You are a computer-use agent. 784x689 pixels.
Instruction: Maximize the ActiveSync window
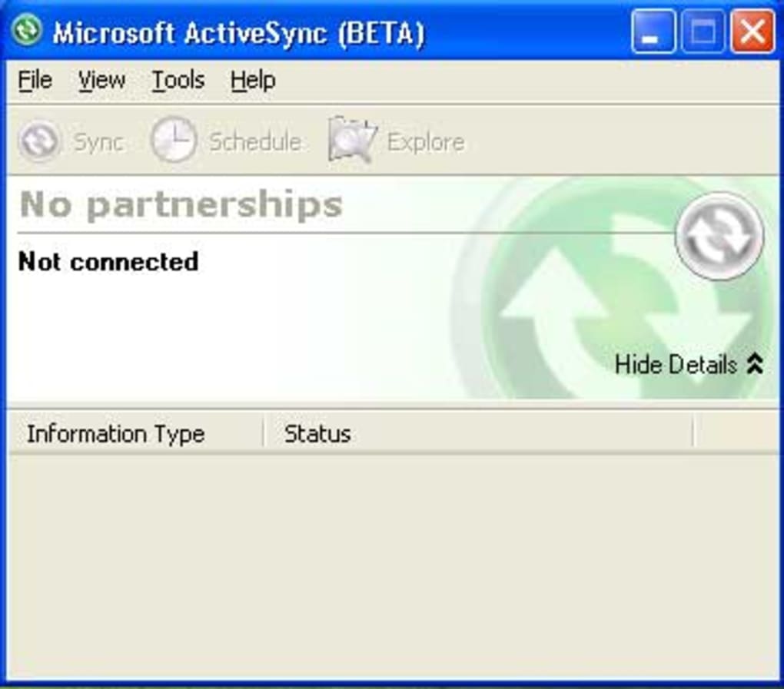[x=703, y=32]
